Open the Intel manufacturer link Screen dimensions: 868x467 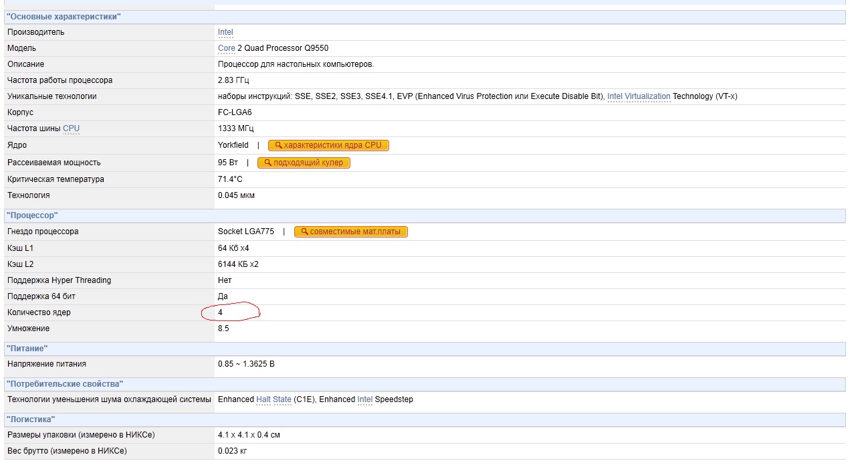[x=225, y=32]
